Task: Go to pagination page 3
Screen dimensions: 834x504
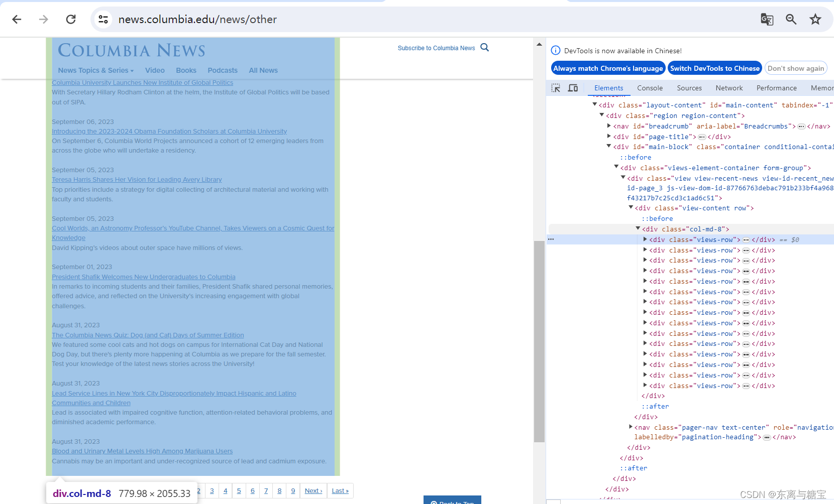Action: [212, 491]
